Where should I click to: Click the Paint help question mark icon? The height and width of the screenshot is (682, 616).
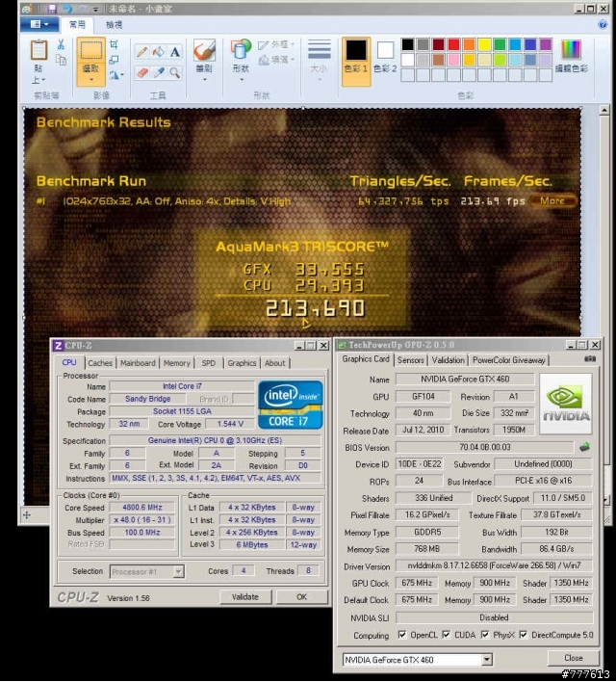click(x=603, y=25)
